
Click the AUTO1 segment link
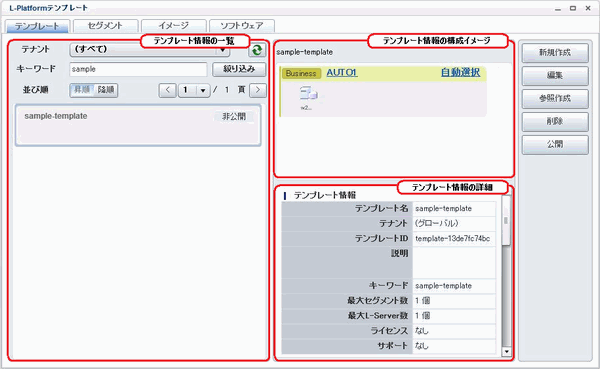(342, 72)
